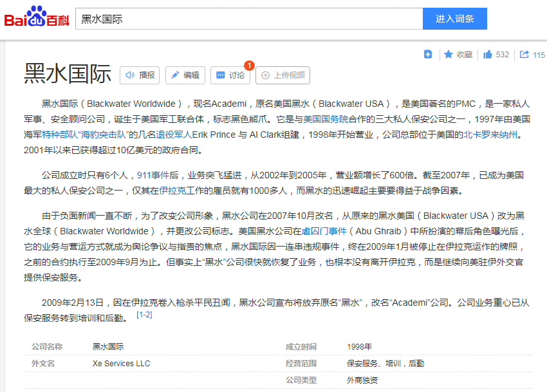Open the 讨论 discussion button
Screen dimensions: 547x392
(230, 75)
